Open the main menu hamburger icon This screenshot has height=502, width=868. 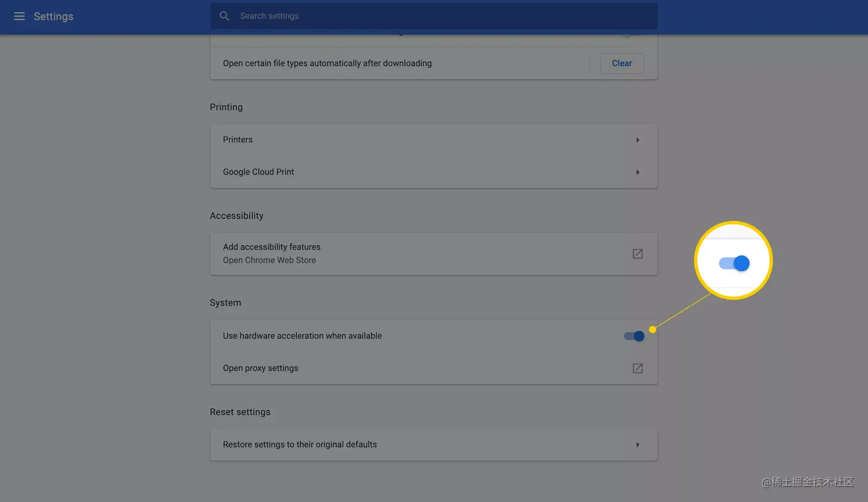tap(19, 16)
